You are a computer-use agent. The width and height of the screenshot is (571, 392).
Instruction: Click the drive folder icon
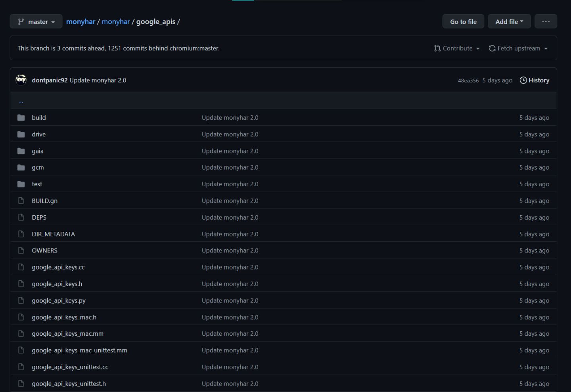(21, 134)
